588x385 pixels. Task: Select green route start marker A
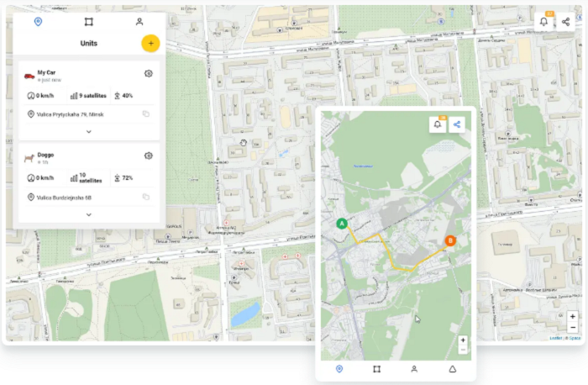[342, 224]
